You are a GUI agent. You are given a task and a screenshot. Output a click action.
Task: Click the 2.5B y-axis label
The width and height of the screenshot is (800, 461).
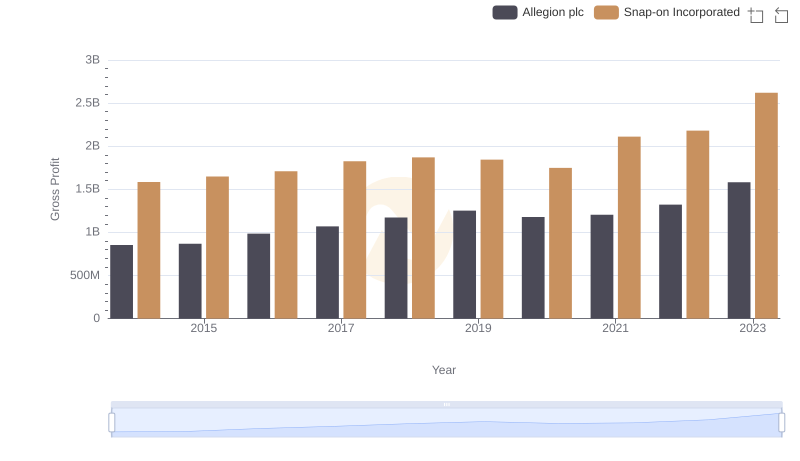(x=88, y=103)
